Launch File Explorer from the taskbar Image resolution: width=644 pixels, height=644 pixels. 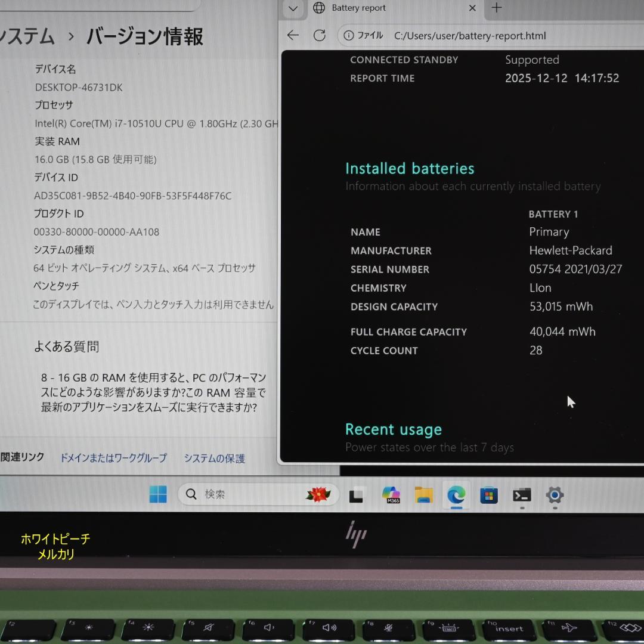pyautogui.click(x=423, y=495)
